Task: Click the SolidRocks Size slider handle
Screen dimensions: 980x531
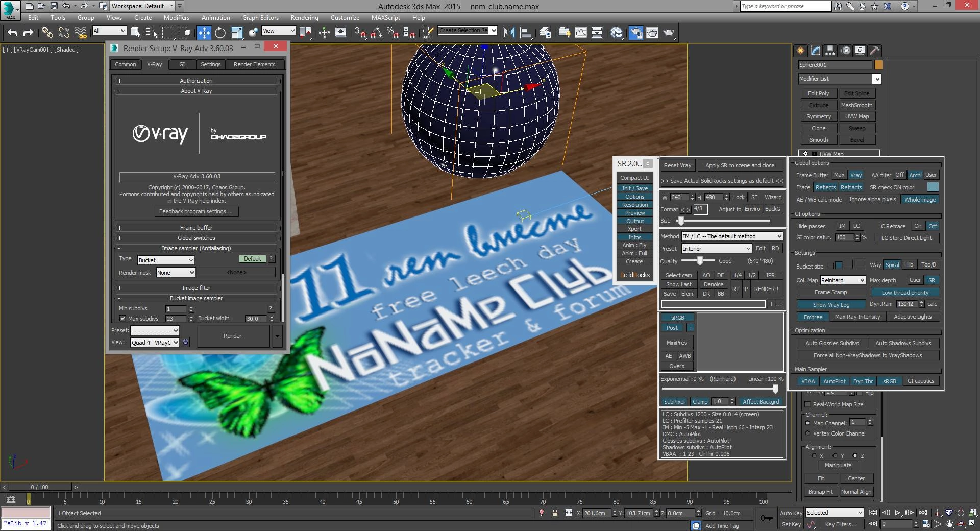Action: pos(680,221)
